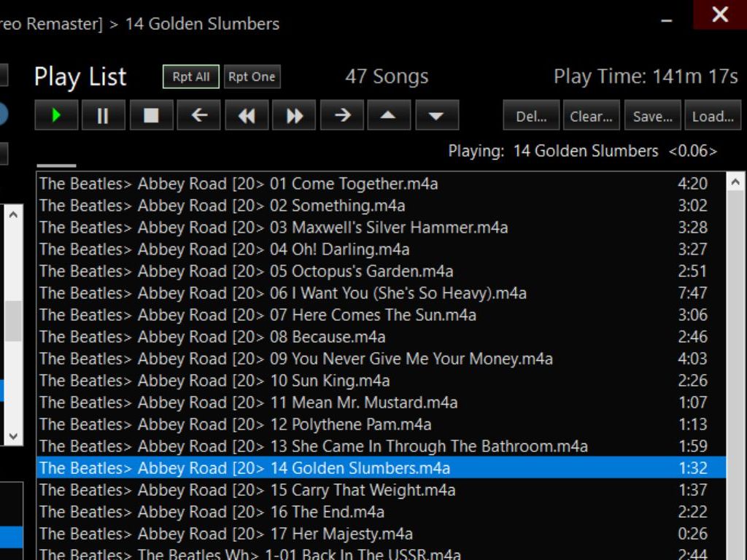Click the Clear... playlist button

pos(591,116)
